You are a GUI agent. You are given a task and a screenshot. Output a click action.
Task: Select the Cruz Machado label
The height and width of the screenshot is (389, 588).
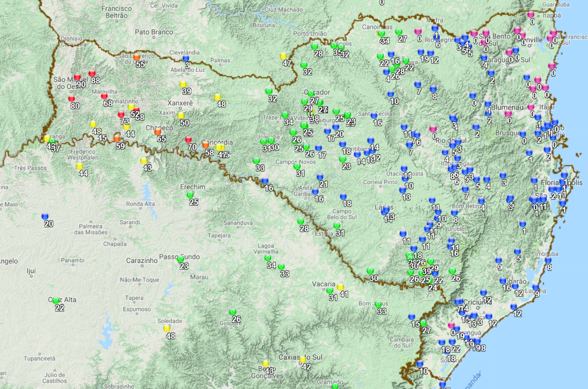pyautogui.click(x=283, y=9)
